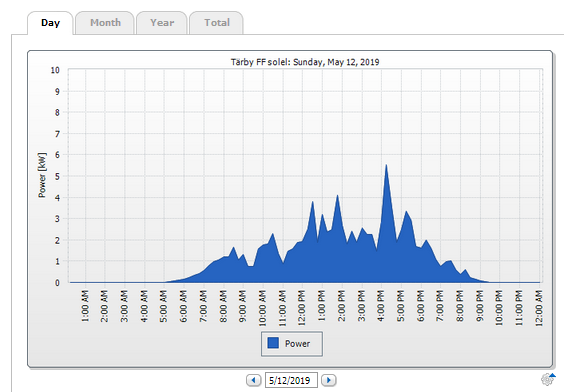Switch to the Day tab
The height and width of the screenshot is (392, 564).
tap(50, 23)
